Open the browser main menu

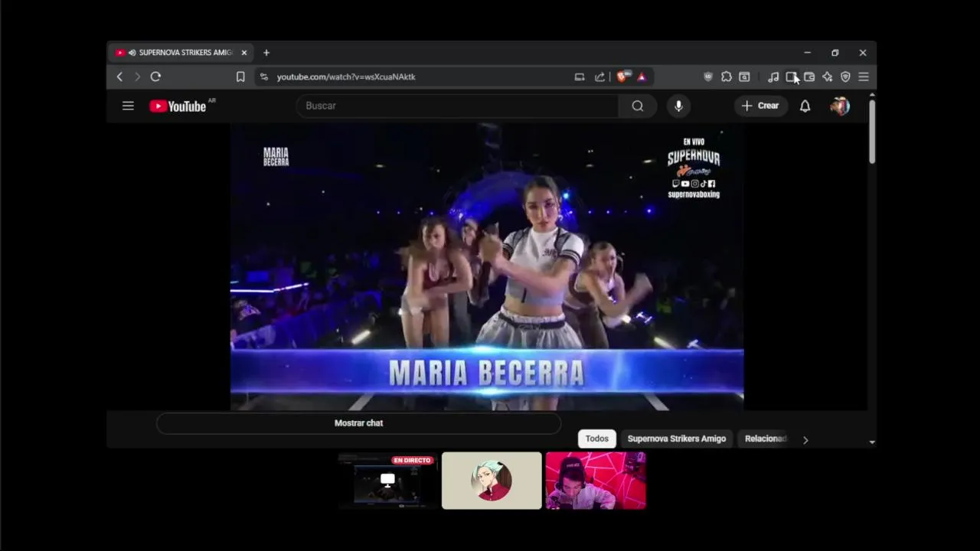point(864,77)
